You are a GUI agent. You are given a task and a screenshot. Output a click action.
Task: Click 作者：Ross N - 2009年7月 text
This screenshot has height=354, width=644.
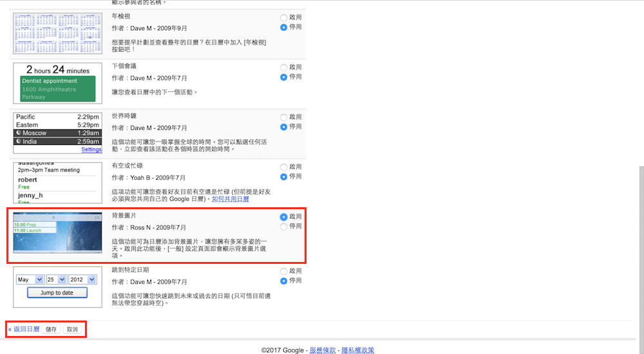point(149,227)
